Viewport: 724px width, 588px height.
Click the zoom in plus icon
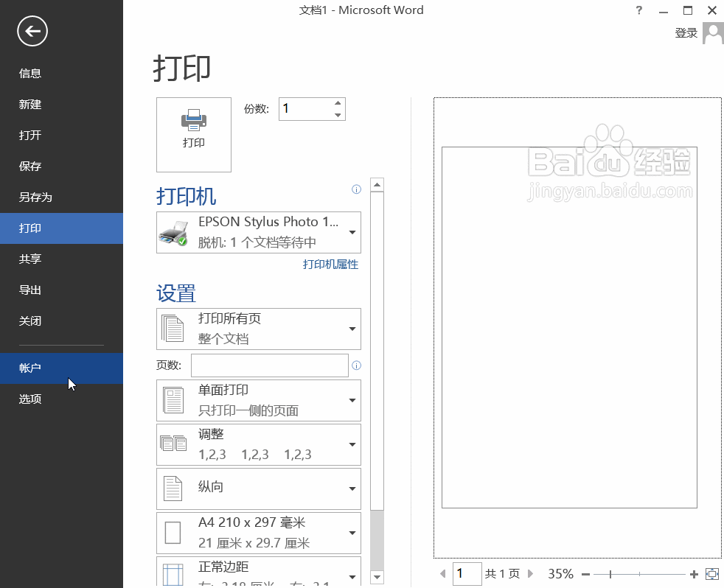[x=694, y=574]
